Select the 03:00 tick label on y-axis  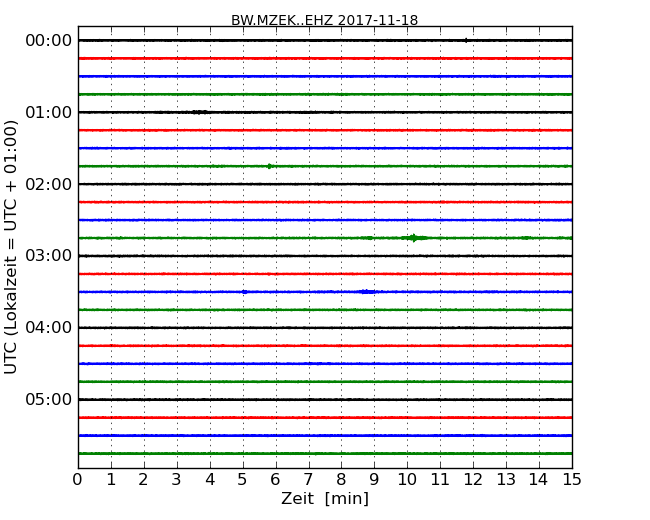(x=48, y=256)
